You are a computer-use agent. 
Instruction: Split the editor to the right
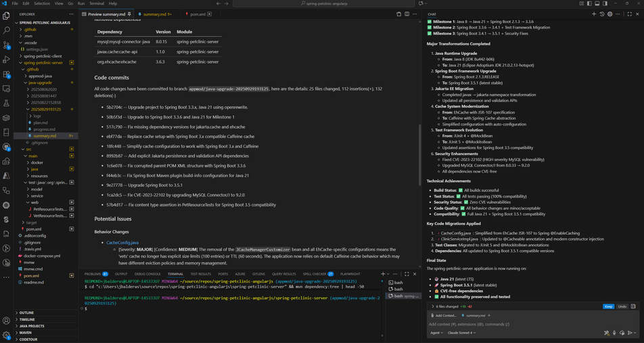[407, 14]
